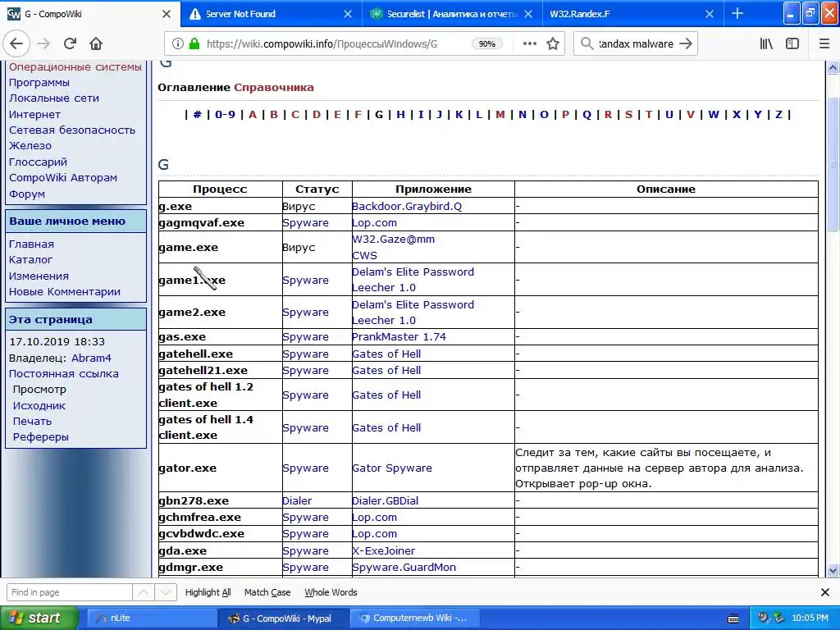Open PrankMaster 1.74 link
This screenshot has width=840, height=630.
pyautogui.click(x=399, y=337)
